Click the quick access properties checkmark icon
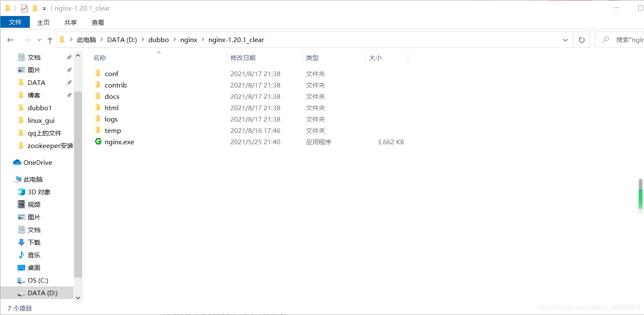The height and width of the screenshot is (315, 644). point(24,8)
